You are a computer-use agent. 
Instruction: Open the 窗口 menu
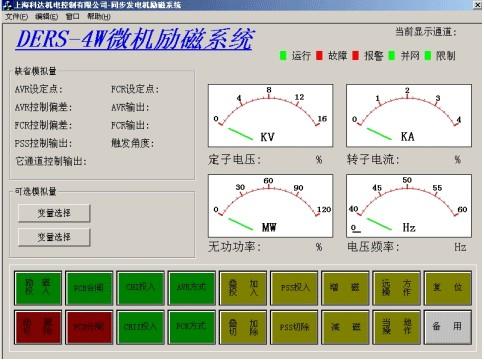tap(72, 17)
